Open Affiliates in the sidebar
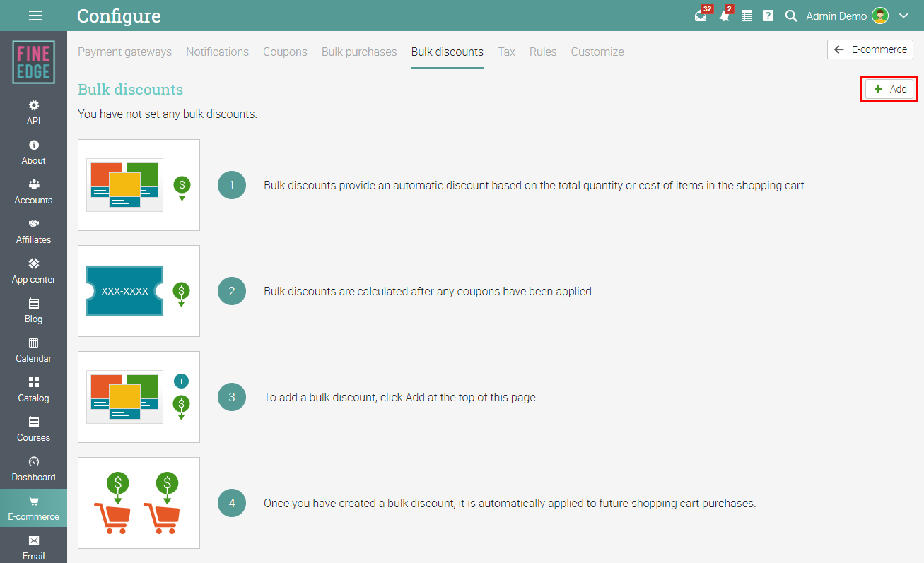This screenshot has width=924, height=563. tap(33, 231)
